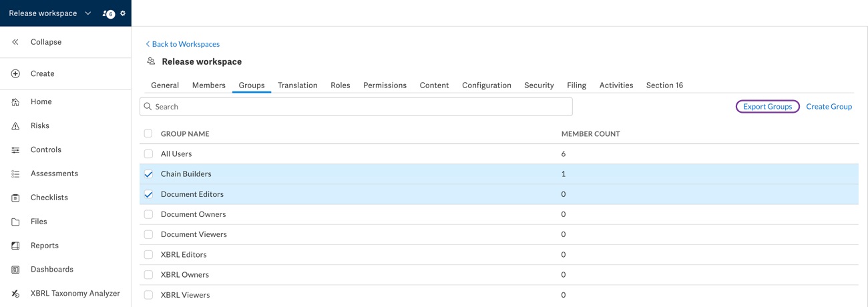
Task: Select the Groups tab
Action: [x=252, y=85]
